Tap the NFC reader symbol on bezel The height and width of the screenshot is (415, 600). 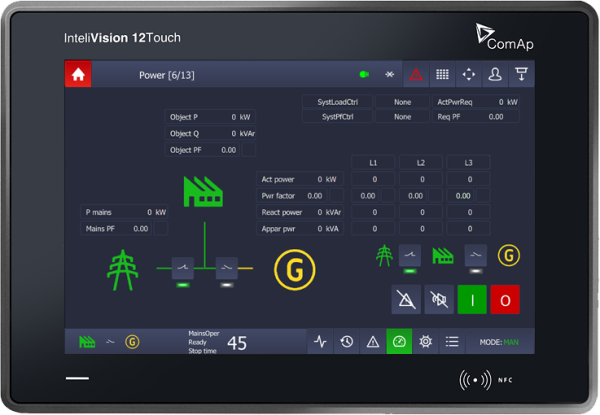(x=475, y=380)
